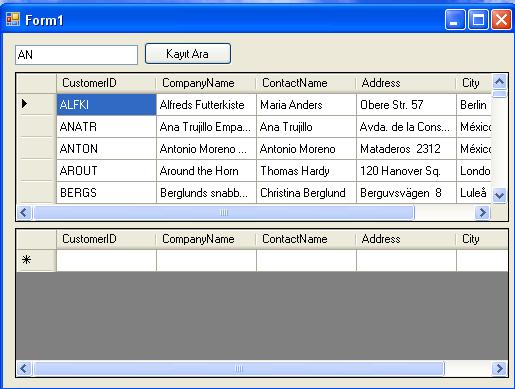This screenshot has width=515, height=389.
Task: Sort upper grid by ContactName header
Action: click(306, 83)
